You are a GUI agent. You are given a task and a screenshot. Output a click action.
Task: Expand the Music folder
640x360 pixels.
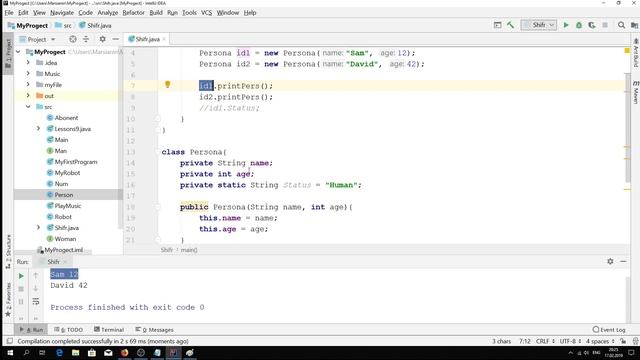28,74
